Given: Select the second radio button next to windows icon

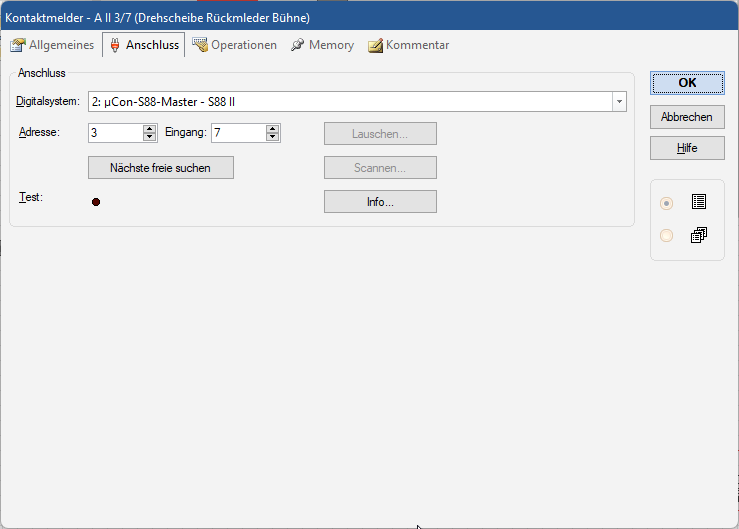Looking at the screenshot, I should [667, 236].
